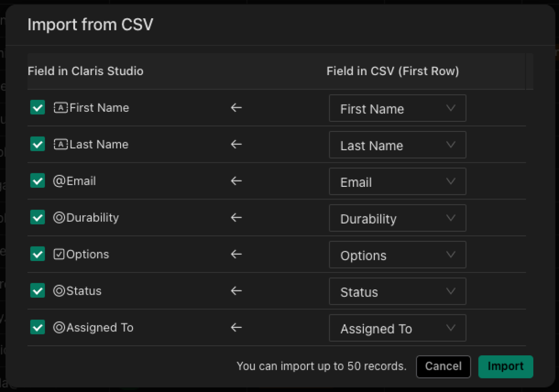Click the First Name field label
Viewport: 559px width, 392px height.
pos(100,108)
